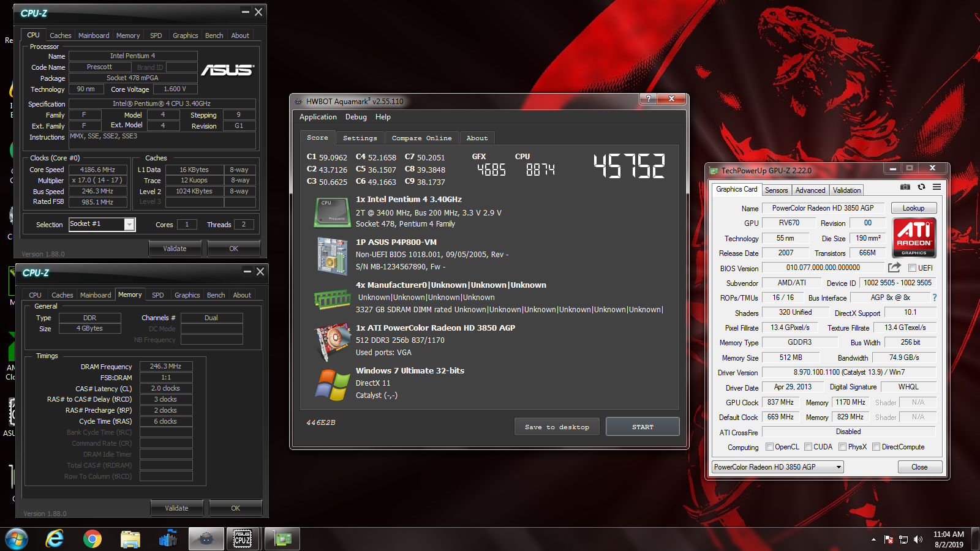Click the BIOS Version value field
The width and height of the screenshot is (980, 551).
[x=823, y=268]
